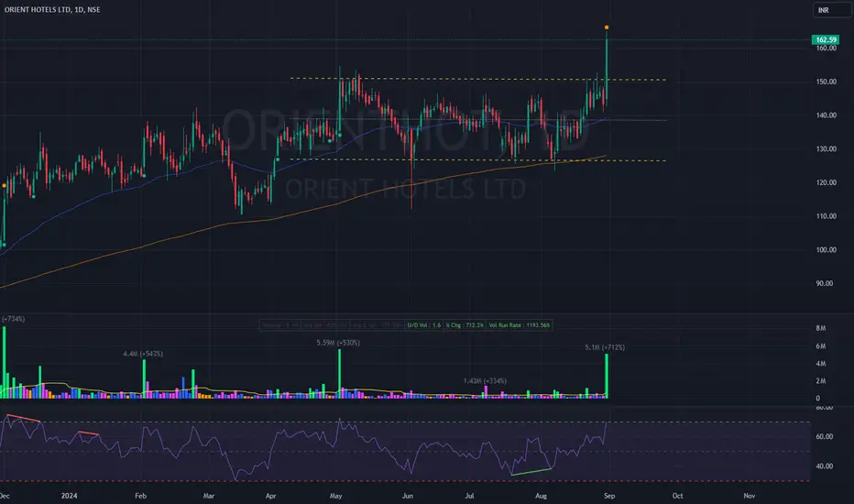Click the 4M volume axis label

(820, 364)
